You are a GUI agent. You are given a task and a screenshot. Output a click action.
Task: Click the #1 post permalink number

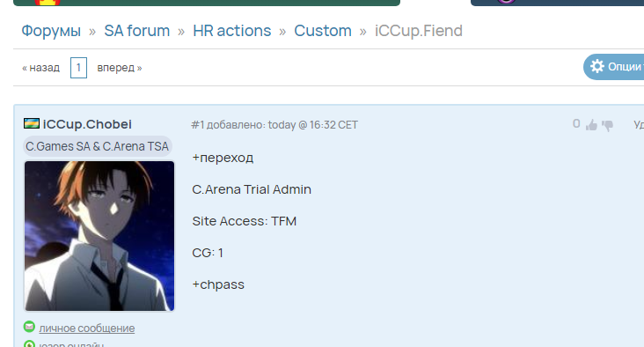click(198, 125)
